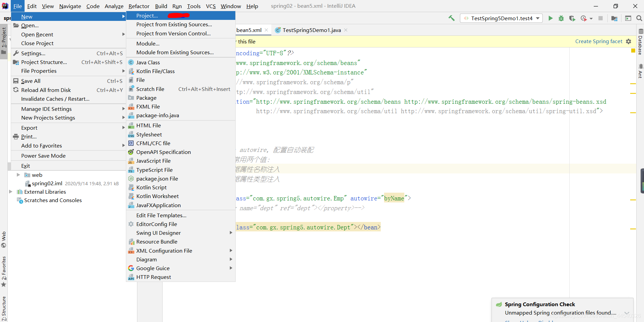644x322 pixels.
Task: Expand External Libraries node
Action: point(10,192)
